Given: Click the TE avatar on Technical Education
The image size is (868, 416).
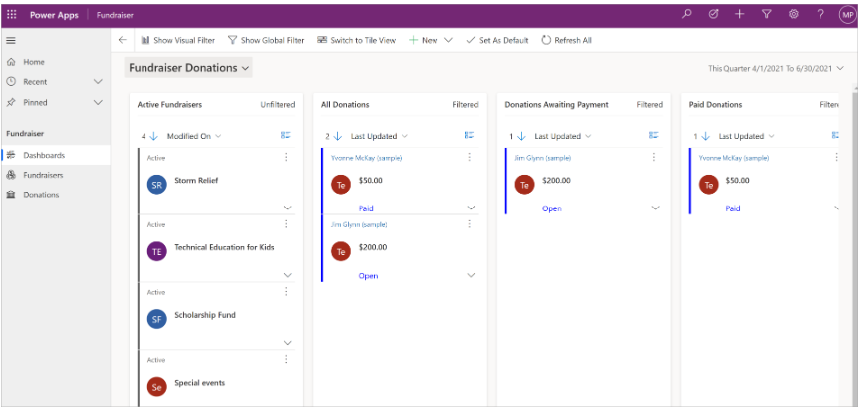Looking at the screenshot, I should [x=157, y=252].
